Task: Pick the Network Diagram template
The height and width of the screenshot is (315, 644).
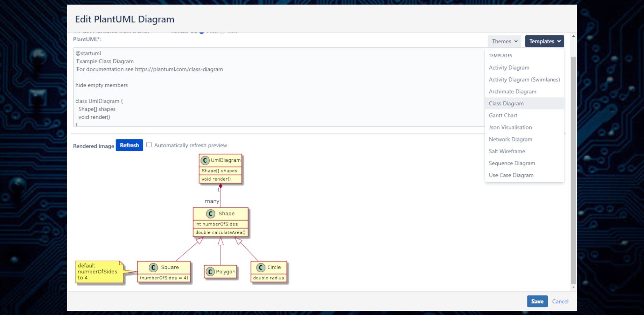Action: 510,139
